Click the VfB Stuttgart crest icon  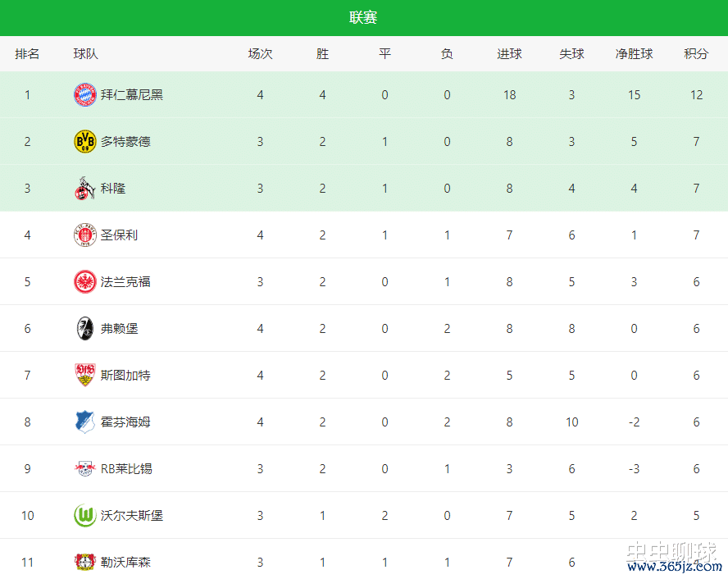point(85,375)
